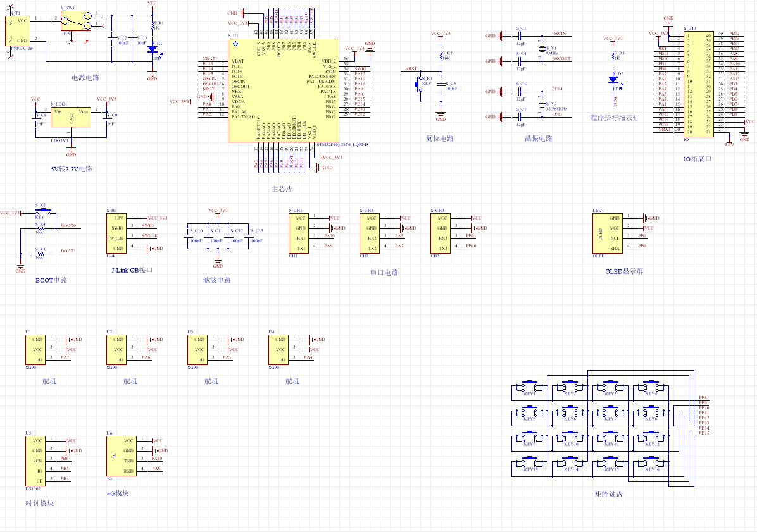Click the 主芯片 section label

282,189
